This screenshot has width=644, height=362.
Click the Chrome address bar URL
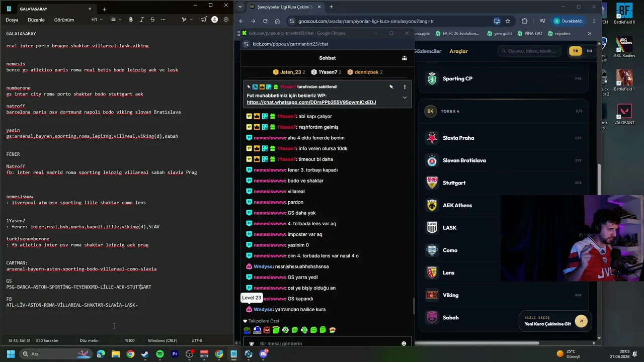tap(366, 21)
